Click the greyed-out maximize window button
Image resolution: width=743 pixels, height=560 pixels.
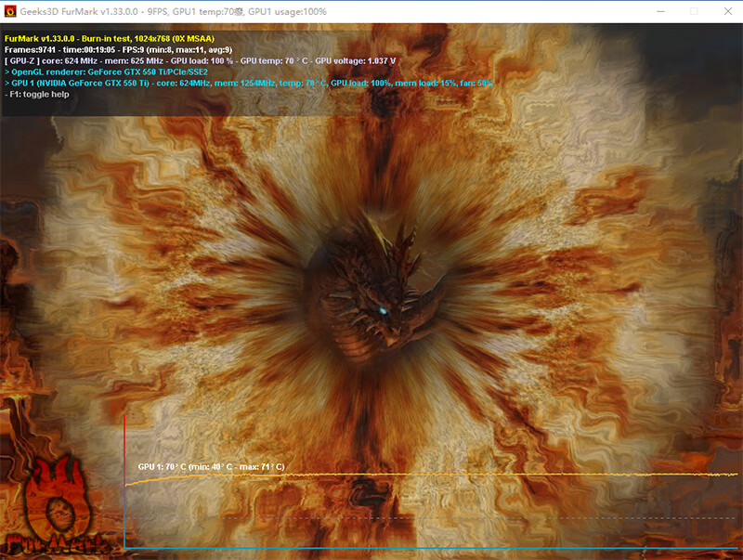(694, 11)
